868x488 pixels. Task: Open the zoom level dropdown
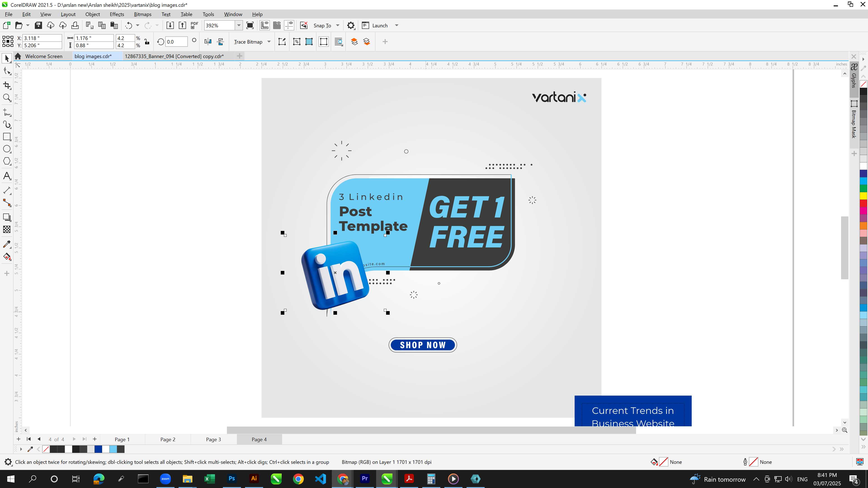point(238,25)
